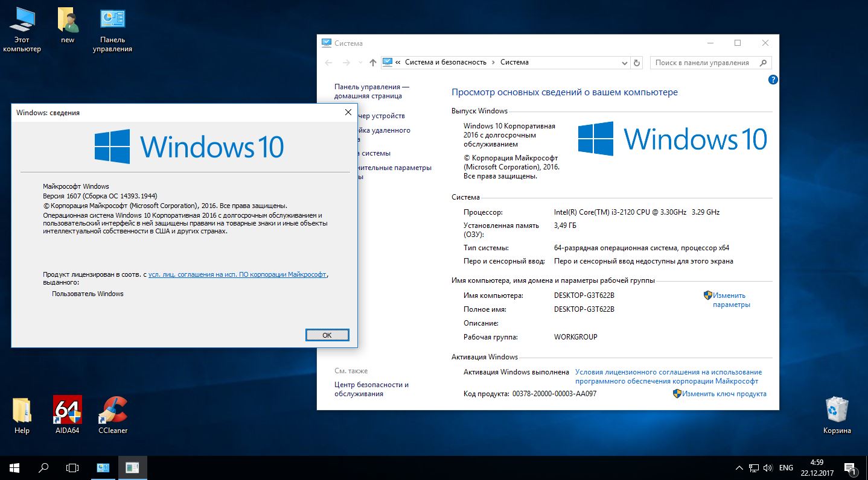Open recent locations dropdown arrow

tap(360, 63)
